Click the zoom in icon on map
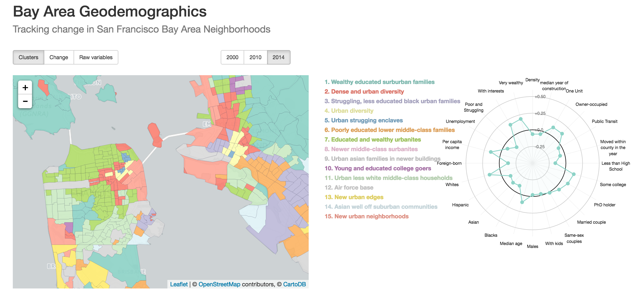 [25, 87]
